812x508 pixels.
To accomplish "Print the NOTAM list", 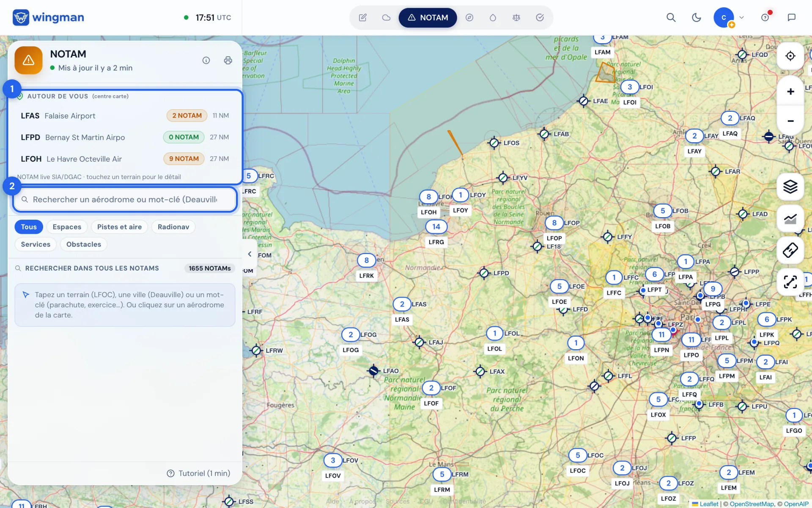I will click(x=228, y=61).
